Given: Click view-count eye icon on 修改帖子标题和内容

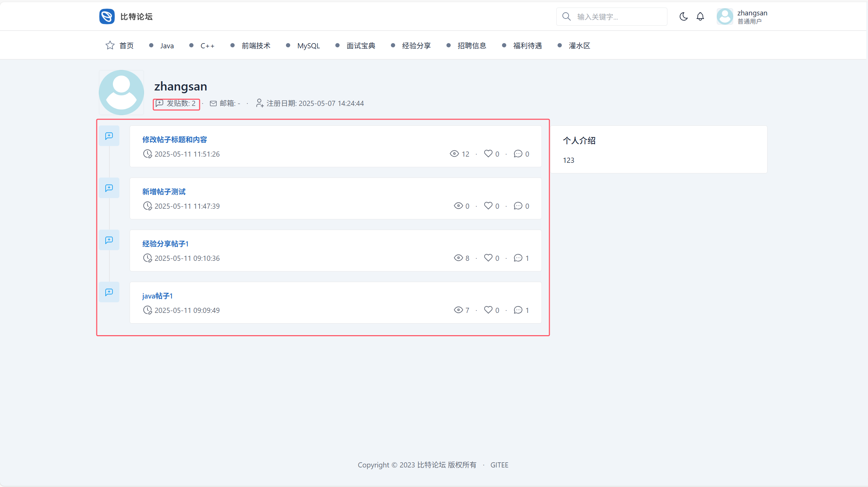Looking at the screenshot, I should 454,154.
